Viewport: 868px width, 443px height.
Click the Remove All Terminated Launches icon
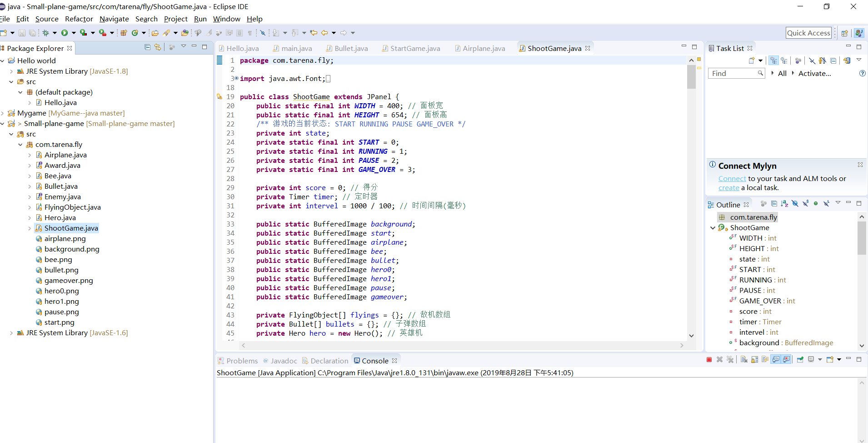730,359
